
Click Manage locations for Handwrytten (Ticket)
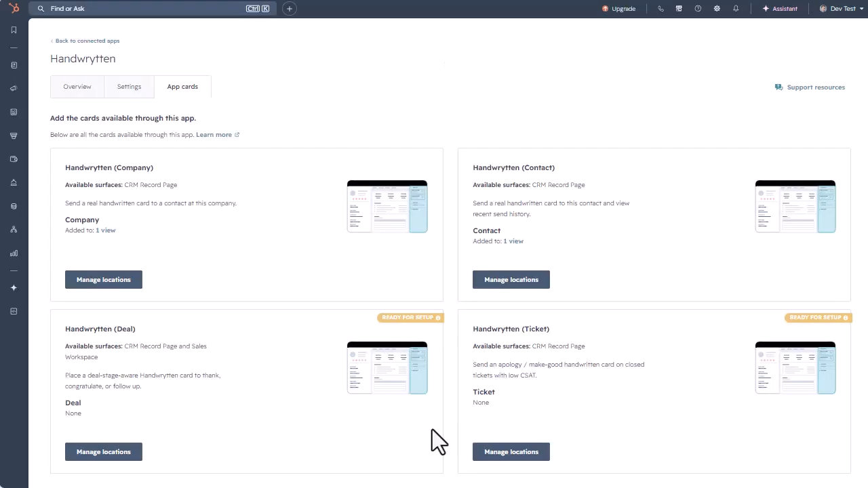[511, 451]
